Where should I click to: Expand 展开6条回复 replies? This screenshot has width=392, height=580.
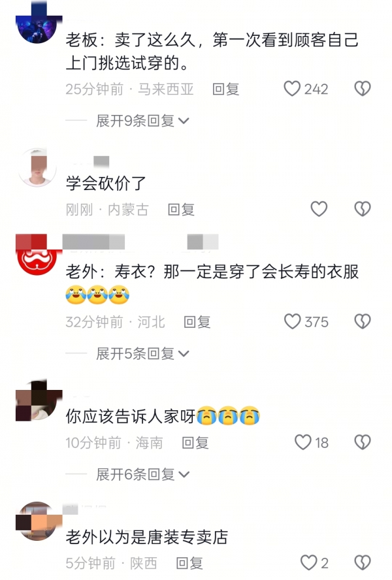click(142, 475)
